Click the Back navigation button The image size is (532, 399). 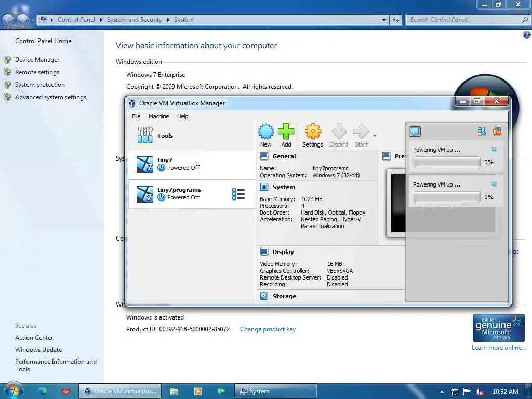[8, 20]
